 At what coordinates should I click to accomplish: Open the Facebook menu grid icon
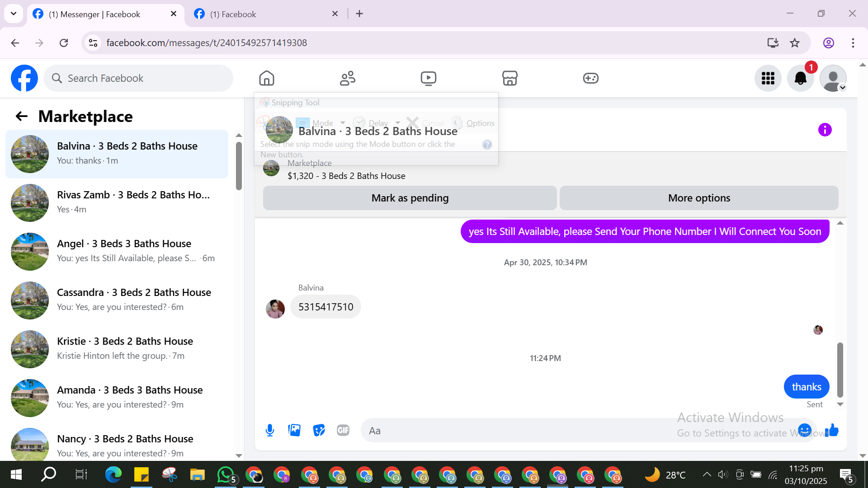pyautogui.click(x=768, y=78)
